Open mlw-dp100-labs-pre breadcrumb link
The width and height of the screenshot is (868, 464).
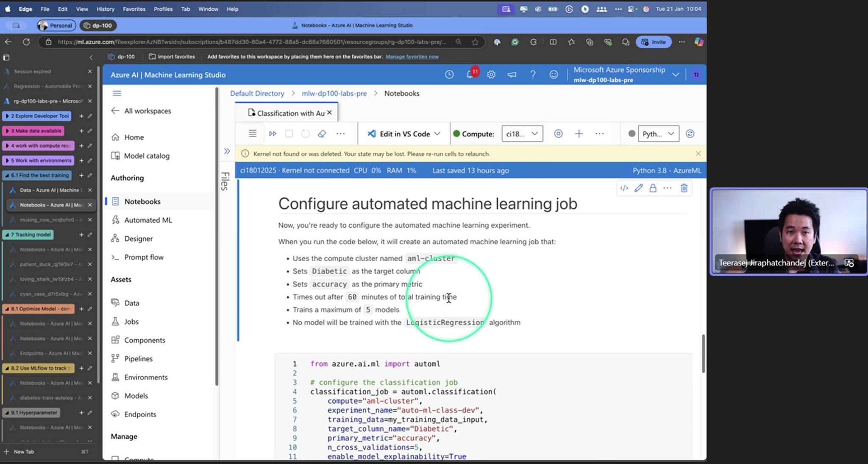(334, 93)
